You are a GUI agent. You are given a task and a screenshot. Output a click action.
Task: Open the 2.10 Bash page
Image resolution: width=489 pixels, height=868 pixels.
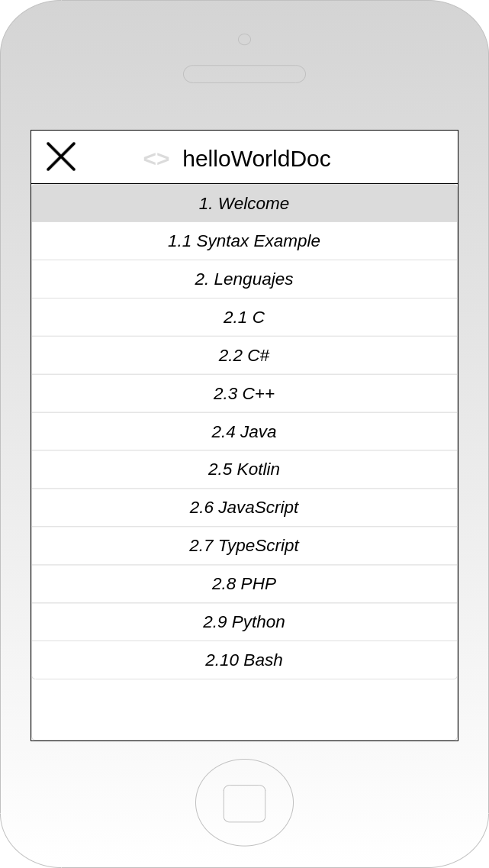(244, 660)
